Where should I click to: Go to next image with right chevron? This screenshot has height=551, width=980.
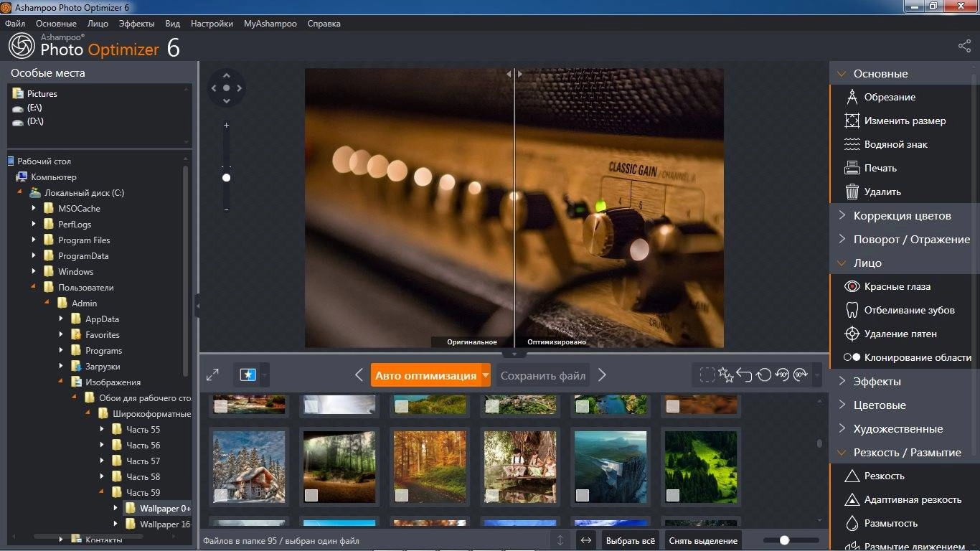(x=603, y=375)
